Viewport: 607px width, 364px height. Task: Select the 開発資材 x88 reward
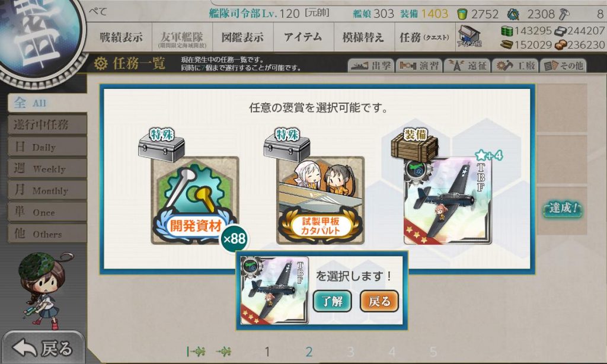click(x=194, y=200)
